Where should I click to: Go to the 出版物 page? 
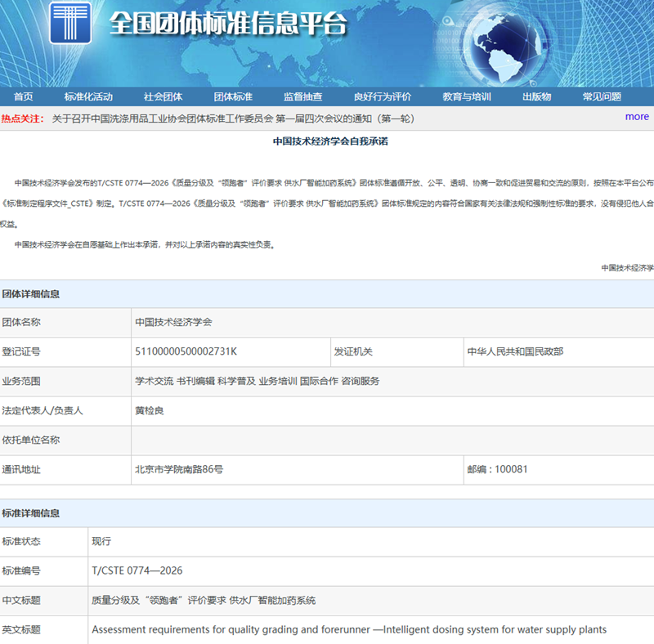(537, 96)
